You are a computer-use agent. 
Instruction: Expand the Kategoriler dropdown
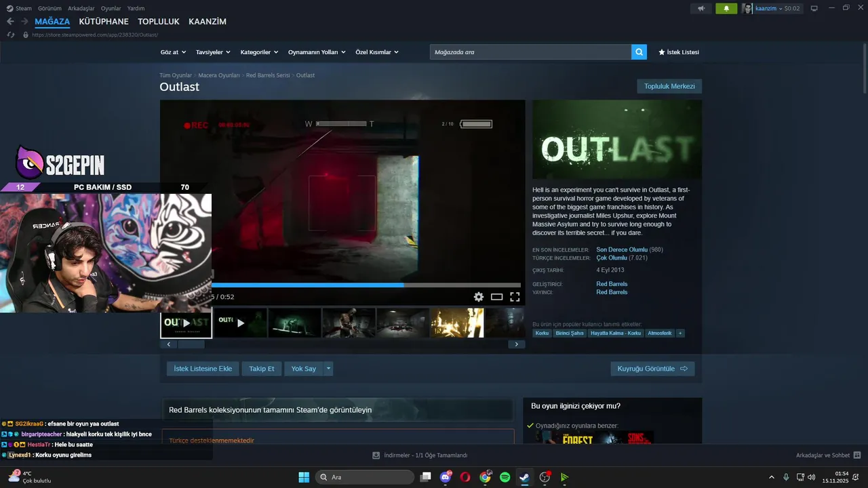pos(260,52)
